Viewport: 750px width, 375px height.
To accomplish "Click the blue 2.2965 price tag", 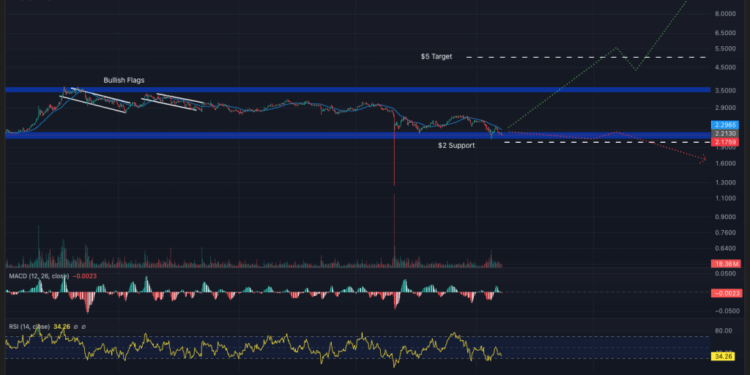I will (725, 125).
